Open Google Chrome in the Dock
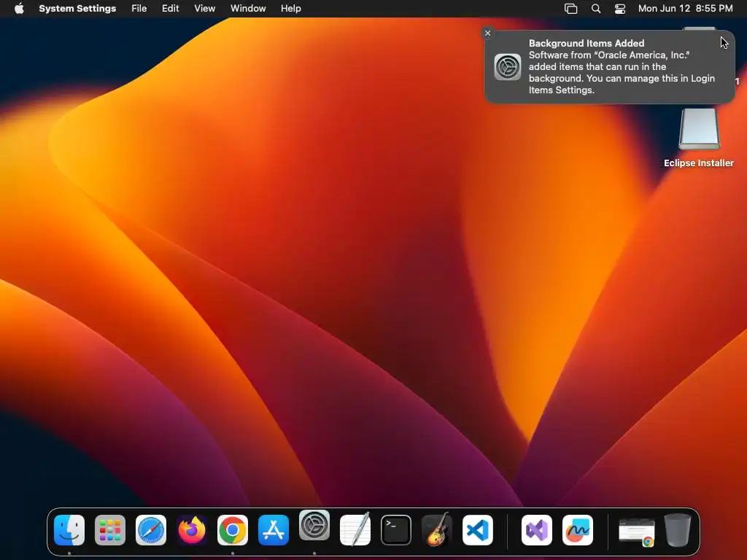747x560 pixels. click(x=233, y=530)
